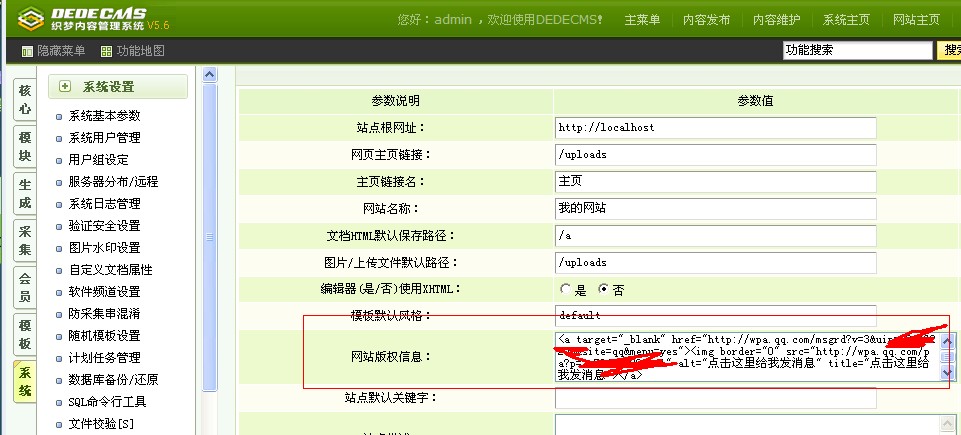Click the yellow search button
Screen dimensions: 961x435
point(949,50)
